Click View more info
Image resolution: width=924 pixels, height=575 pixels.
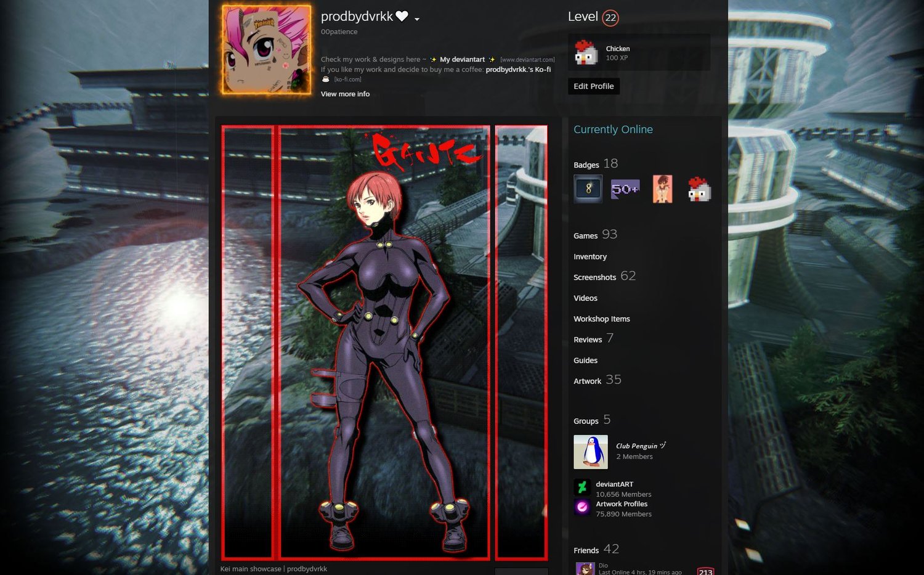point(345,94)
